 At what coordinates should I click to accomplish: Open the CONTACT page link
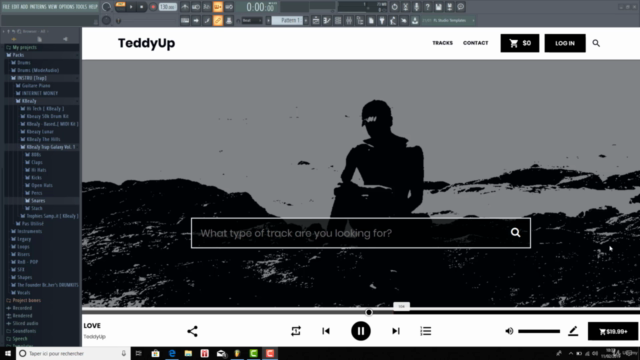(476, 43)
